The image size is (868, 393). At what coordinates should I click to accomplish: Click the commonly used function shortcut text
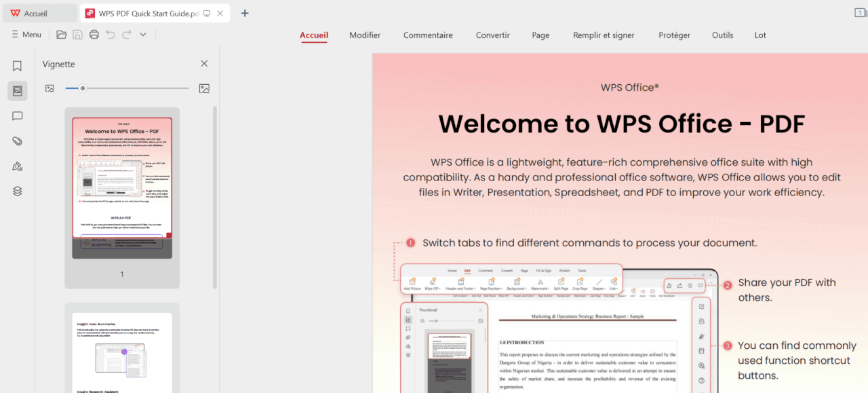tap(797, 360)
